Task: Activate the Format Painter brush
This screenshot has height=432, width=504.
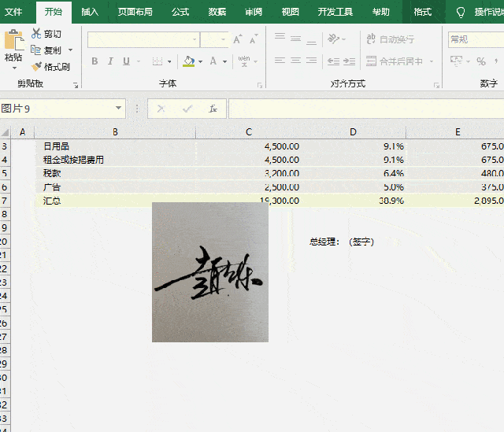Action: [36, 66]
